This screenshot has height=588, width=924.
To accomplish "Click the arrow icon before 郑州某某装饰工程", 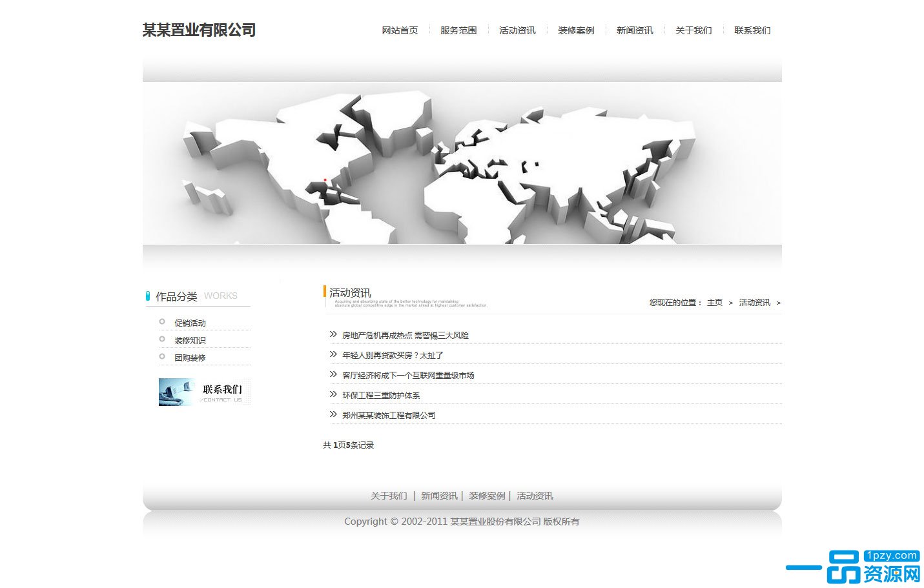I will (333, 414).
